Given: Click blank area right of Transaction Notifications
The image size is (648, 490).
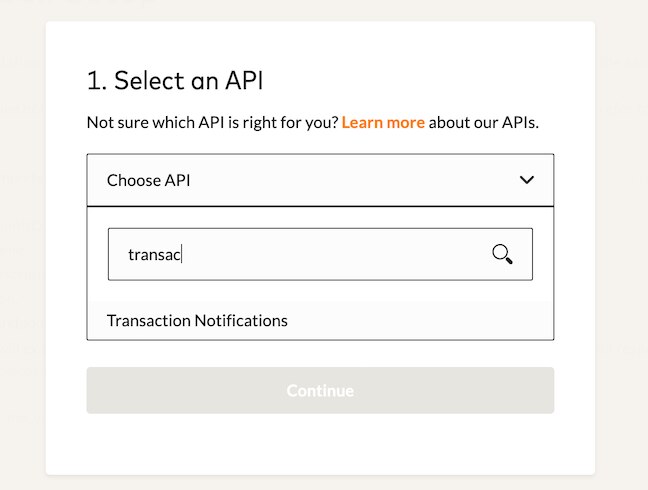Looking at the screenshot, I should click(420, 321).
